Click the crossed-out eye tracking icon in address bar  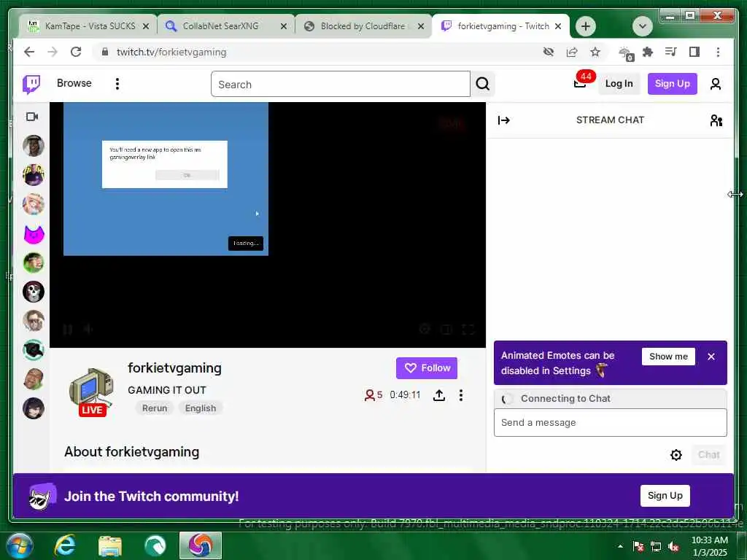pyautogui.click(x=549, y=52)
